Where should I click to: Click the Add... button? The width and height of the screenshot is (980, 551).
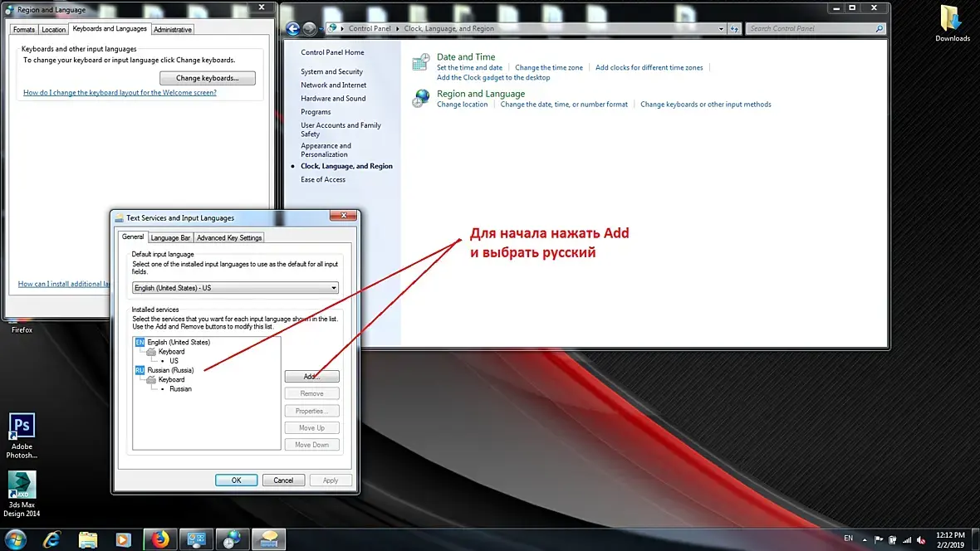(312, 377)
